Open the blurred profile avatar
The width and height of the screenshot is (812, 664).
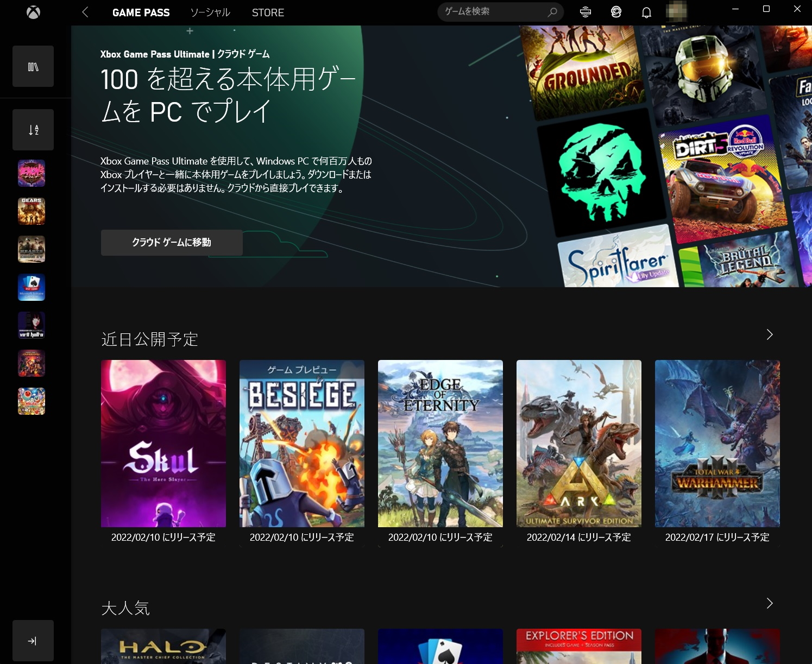click(x=676, y=11)
